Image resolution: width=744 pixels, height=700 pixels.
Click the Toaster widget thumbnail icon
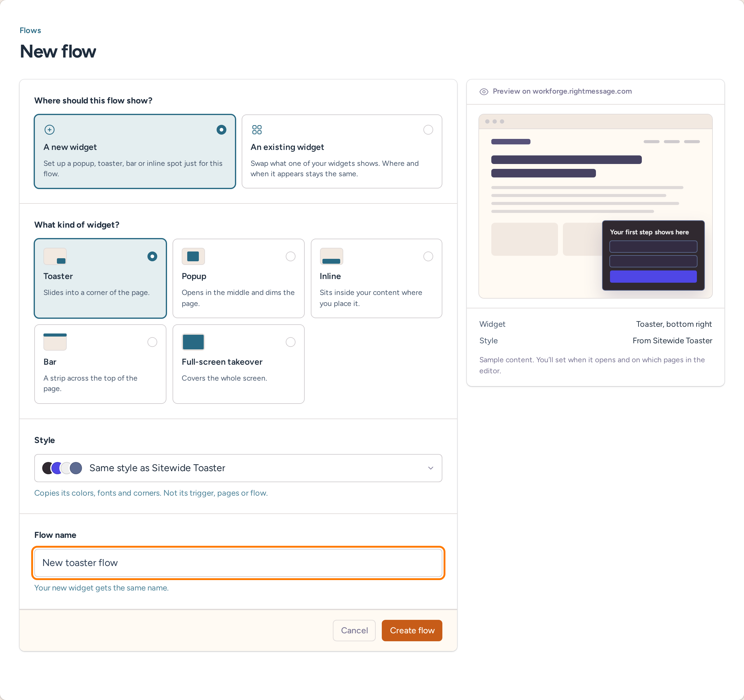[x=55, y=256]
